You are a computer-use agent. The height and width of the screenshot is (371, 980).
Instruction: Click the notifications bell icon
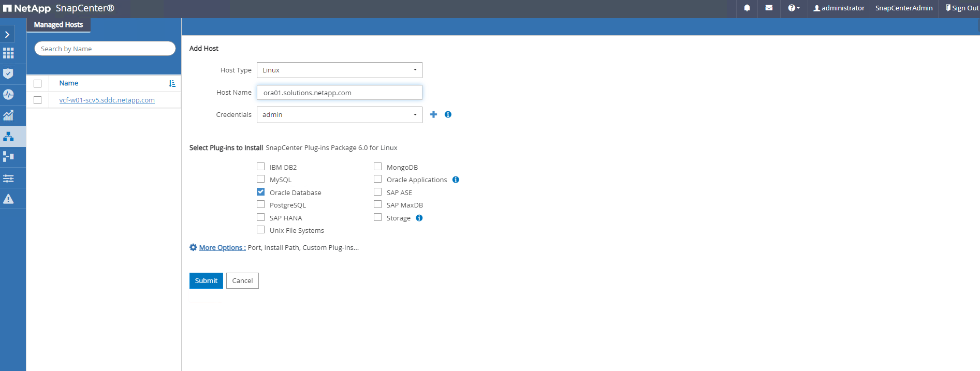coord(747,8)
